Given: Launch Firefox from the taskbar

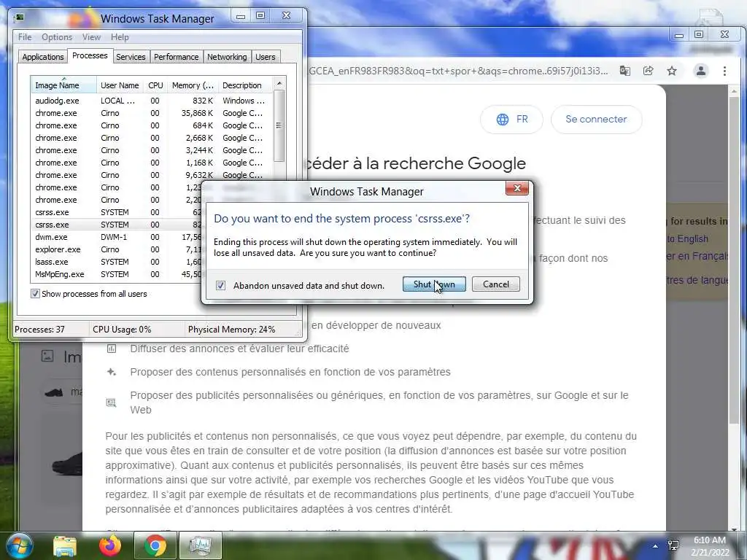Looking at the screenshot, I should point(110,545).
